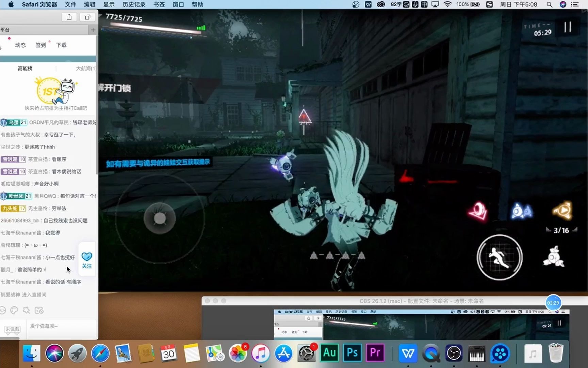This screenshot has height=368, width=588.
Task: Click the rightmost message icon below chat
Action: (x=39, y=310)
